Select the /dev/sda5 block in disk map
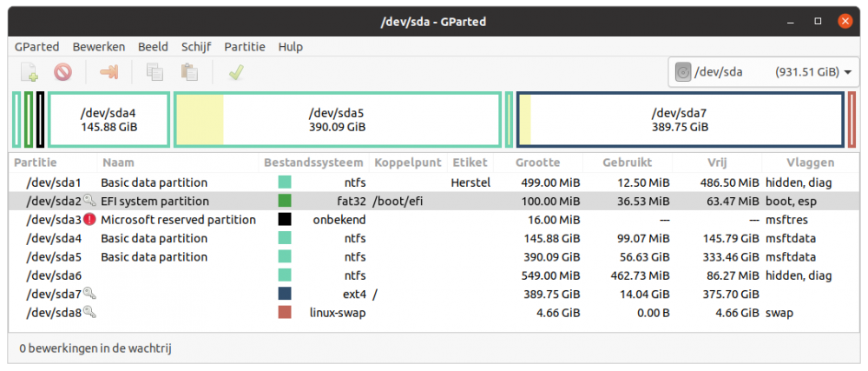 pos(338,120)
